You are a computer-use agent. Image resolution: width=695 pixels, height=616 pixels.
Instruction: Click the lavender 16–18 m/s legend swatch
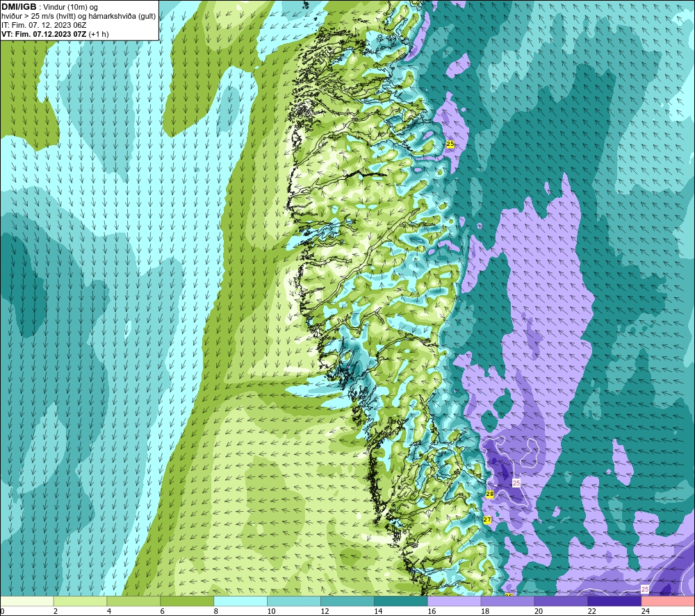(455, 601)
